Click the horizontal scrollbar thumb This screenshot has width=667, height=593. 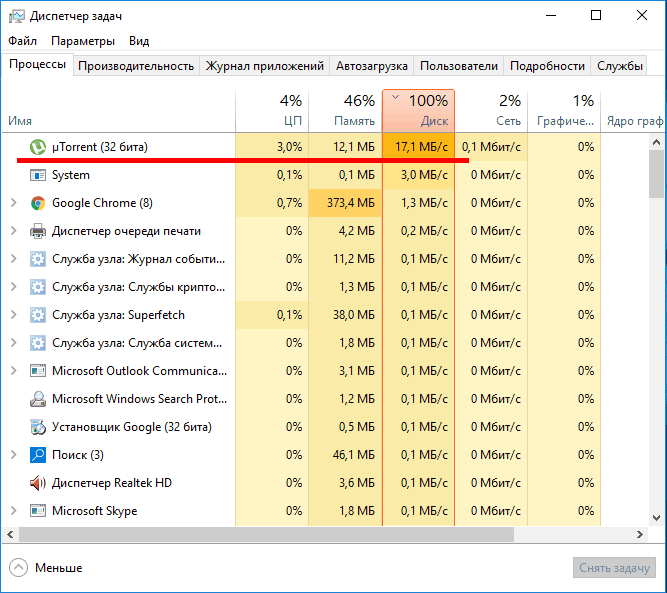266,535
